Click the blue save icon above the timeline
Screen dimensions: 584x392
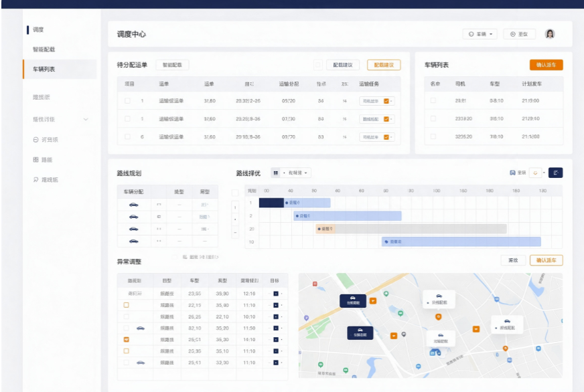pyautogui.click(x=512, y=173)
